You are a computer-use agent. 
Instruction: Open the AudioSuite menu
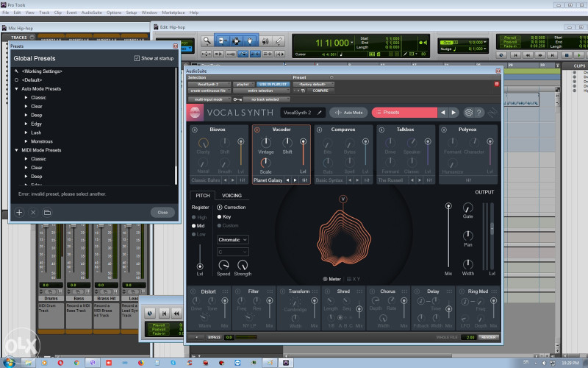(91, 13)
